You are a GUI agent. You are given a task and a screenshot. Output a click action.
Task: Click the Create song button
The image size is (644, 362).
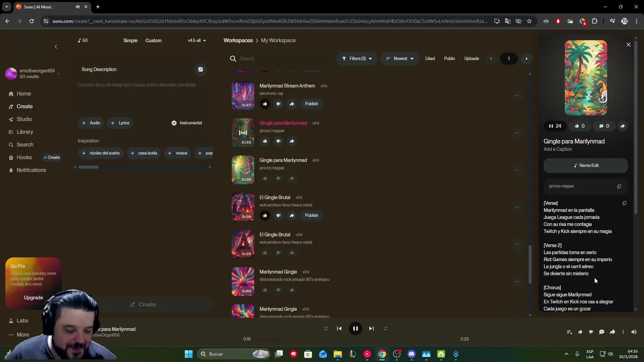point(143,304)
